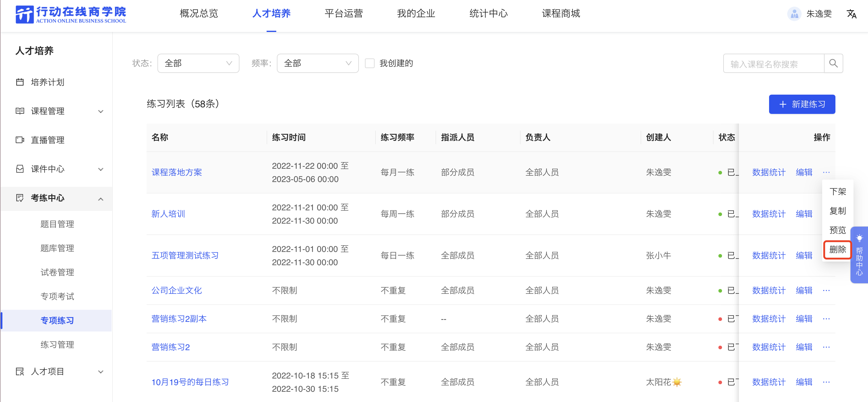
Task: Click the 课程管理 book icon
Action: point(20,111)
